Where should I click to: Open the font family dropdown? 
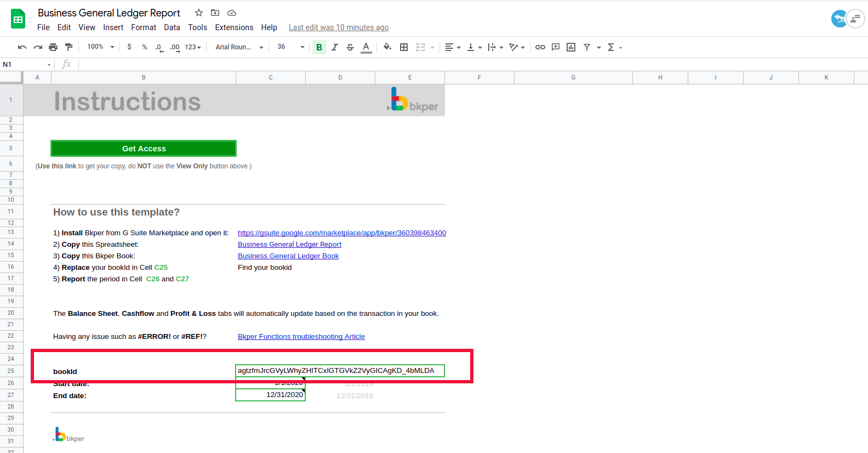coord(239,47)
